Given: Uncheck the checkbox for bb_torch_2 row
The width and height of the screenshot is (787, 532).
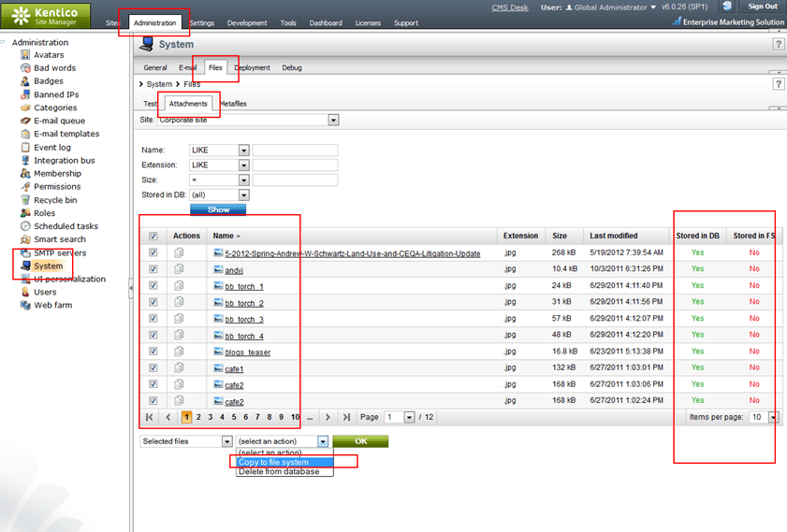Looking at the screenshot, I should (x=153, y=302).
